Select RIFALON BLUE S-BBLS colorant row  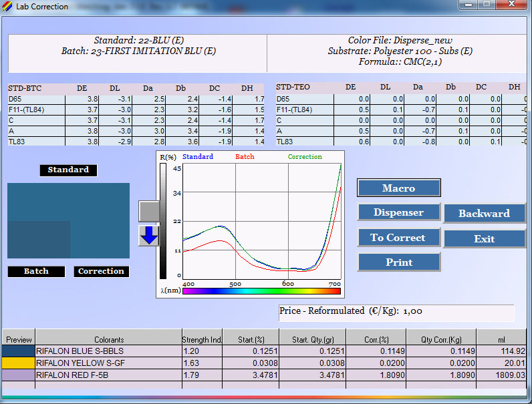pos(264,351)
